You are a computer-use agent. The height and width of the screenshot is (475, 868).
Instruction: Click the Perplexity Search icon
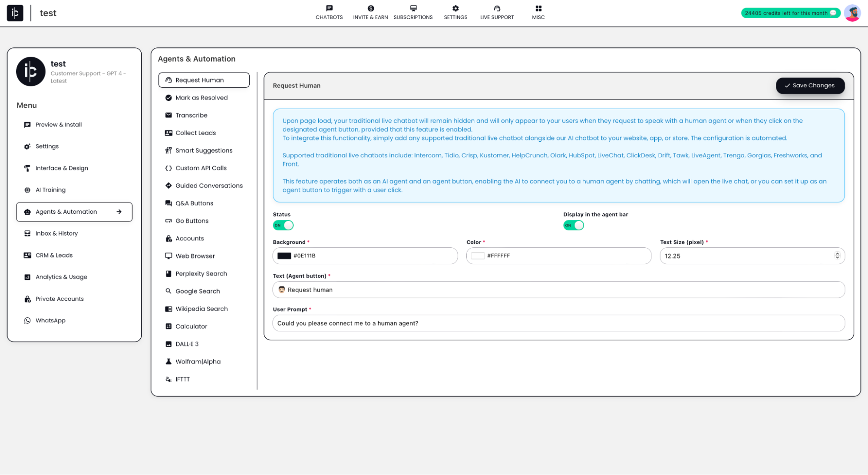168,273
